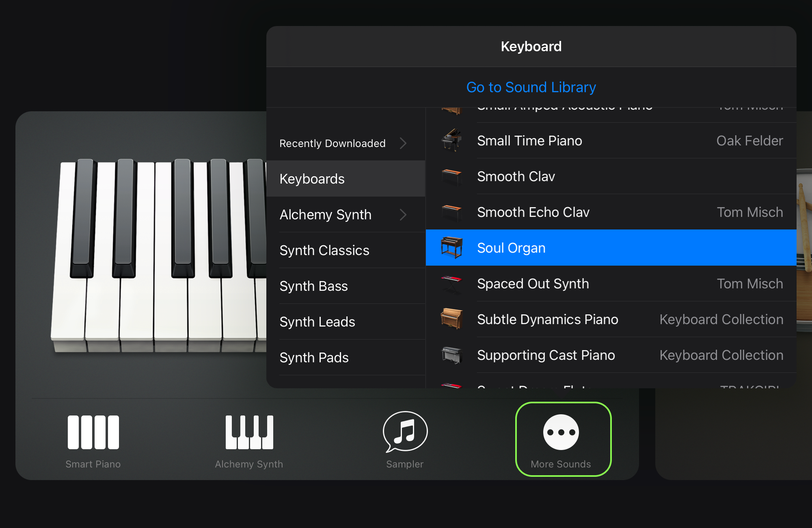The width and height of the screenshot is (812, 528).
Task: Select the highlighted Soul Organ sound
Action: point(611,248)
